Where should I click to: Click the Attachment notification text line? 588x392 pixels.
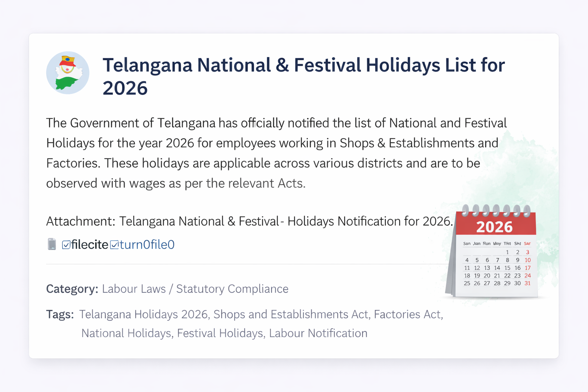pyautogui.click(x=249, y=221)
